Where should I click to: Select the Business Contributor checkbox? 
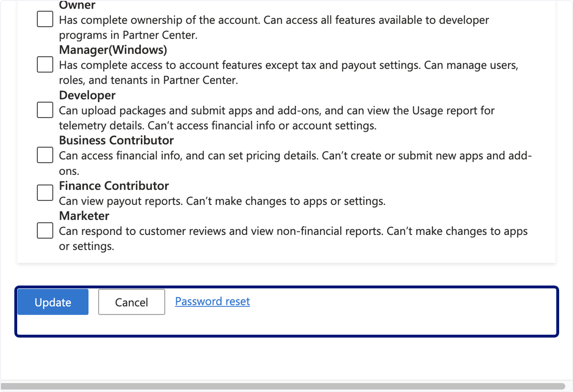(45, 155)
